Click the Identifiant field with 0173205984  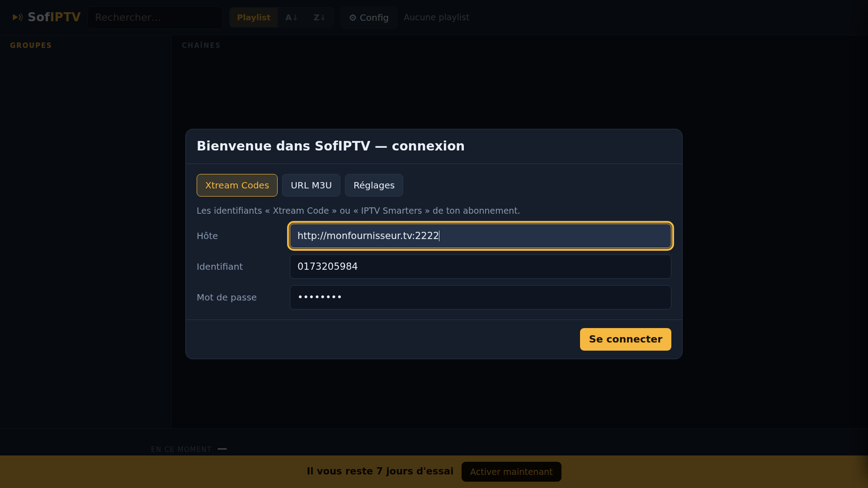[481, 267]
